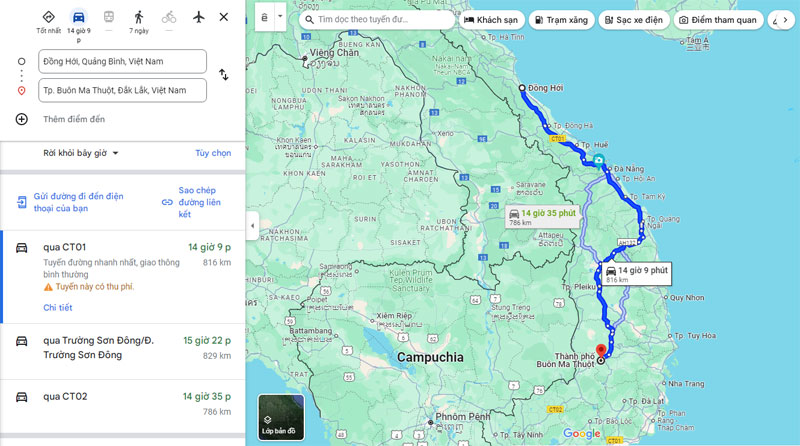Click the print icon on map
Screen dimensions: 800x446
[264, 17]
